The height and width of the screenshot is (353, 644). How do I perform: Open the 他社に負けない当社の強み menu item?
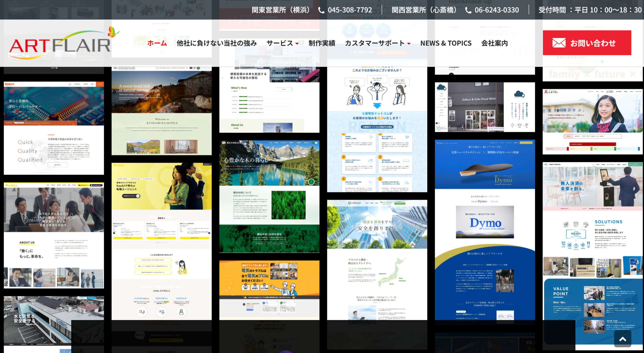[217, 43]
